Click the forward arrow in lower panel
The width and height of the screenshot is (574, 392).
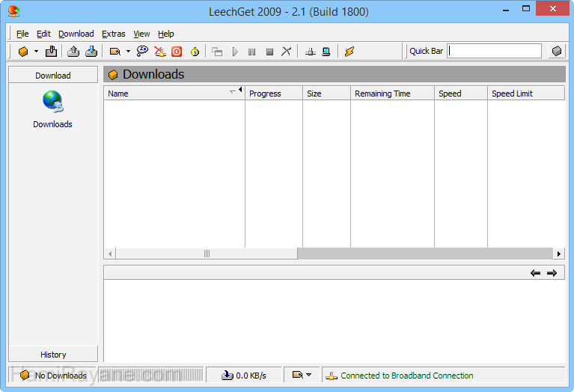click(x=552, y=273)
